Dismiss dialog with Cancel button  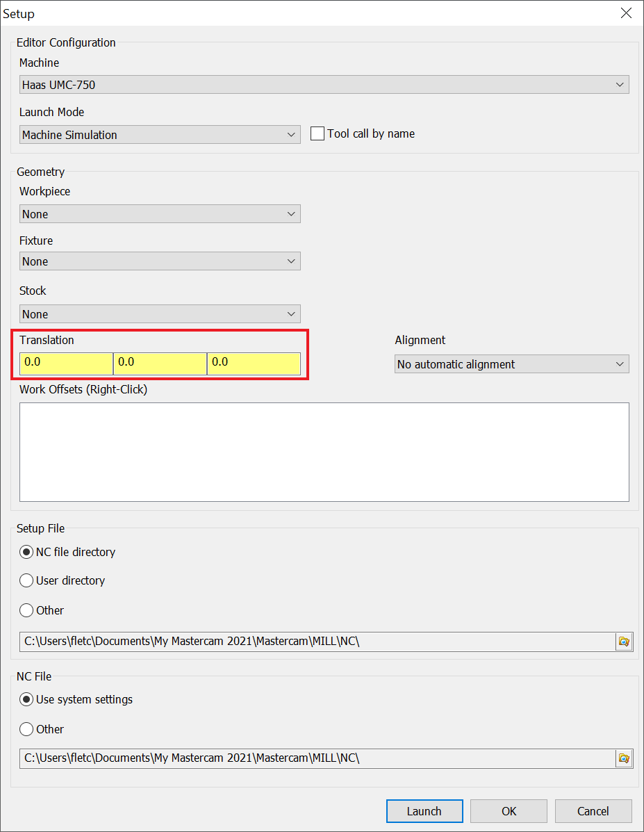click(593, 811)
